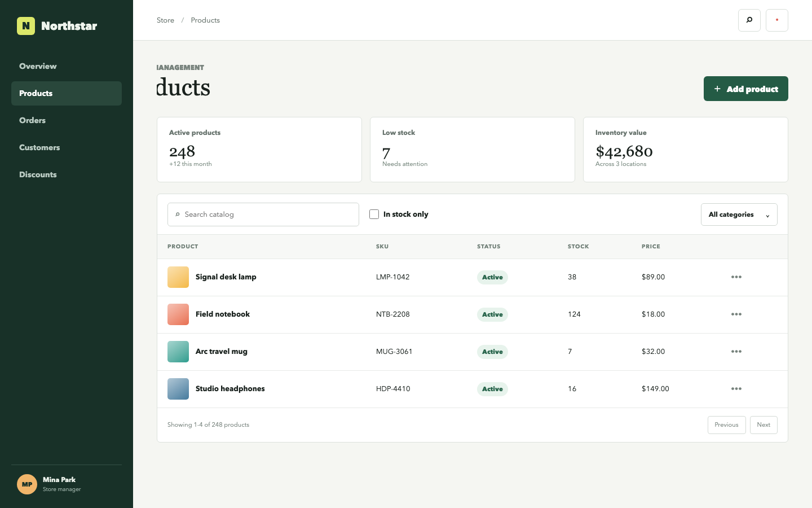The width and height of the screenshot is (812, 508).
Task: Select Products in the sidebar
Action: click(x=67, y=93)
